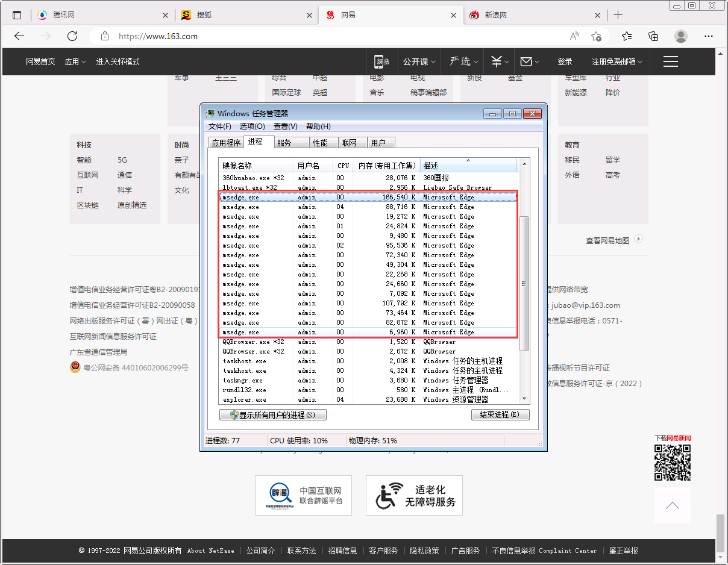Click 显示所有用户的进程 button
This screenshot has height=565, width=728.
tap(273, 415)
